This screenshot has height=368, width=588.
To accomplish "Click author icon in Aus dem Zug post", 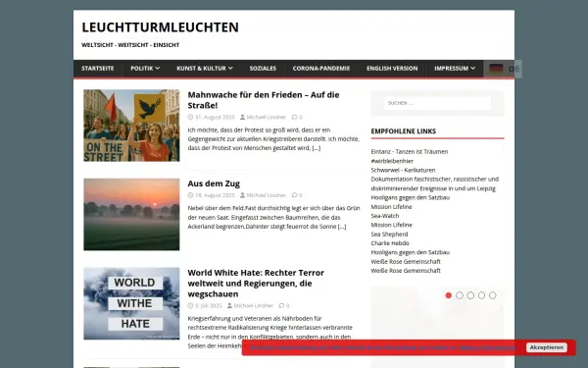I will pos(242,195).
